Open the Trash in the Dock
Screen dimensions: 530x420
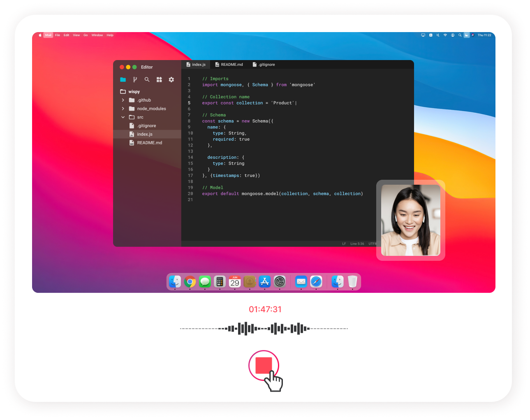click(352, 281)
